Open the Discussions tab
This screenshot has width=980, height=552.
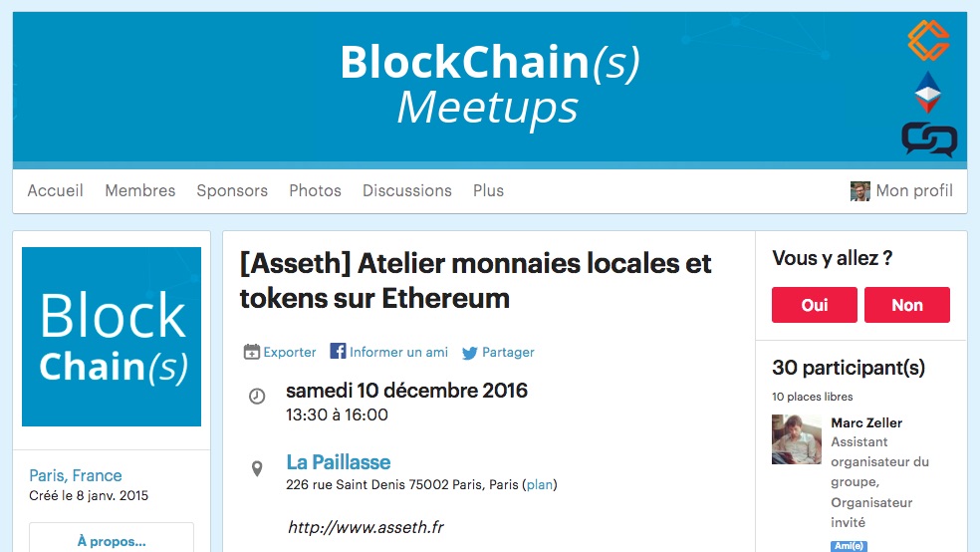(x=407, y=190)
